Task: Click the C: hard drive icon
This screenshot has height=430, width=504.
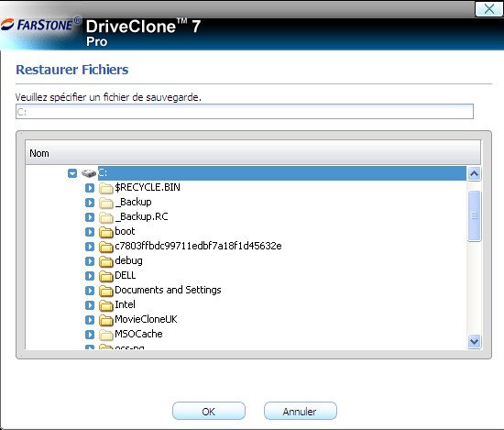Action: pyautogui.click(x=89, y=173)
